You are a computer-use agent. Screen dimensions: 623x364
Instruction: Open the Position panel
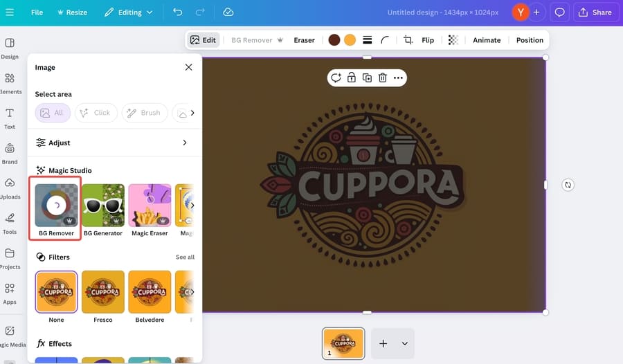pos(530,39)
